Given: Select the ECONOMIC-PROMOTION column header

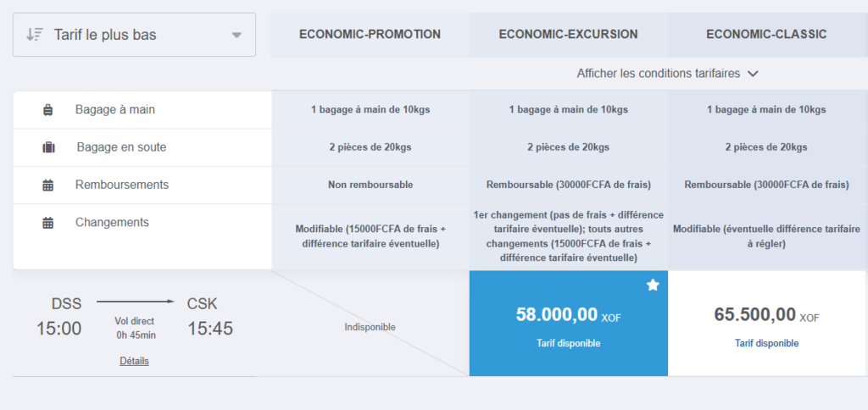Looking at the screenshot, I should click(x=370, y=35).
